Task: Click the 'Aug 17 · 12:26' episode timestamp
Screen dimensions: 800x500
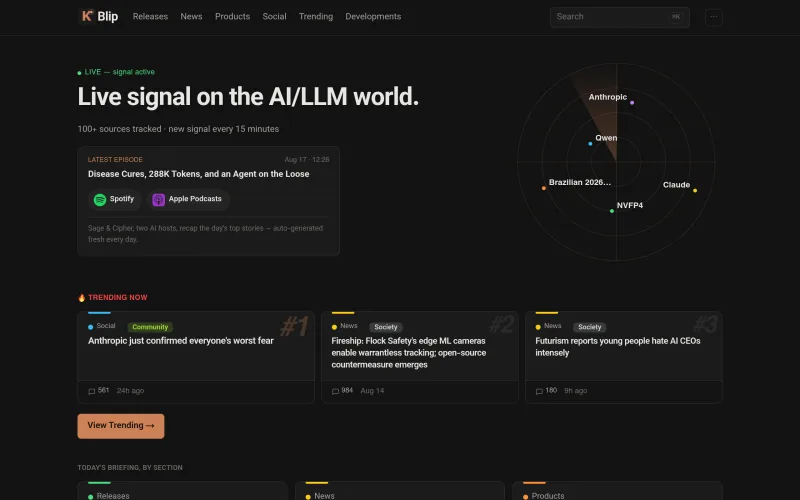Action: (x=307, y=160)
